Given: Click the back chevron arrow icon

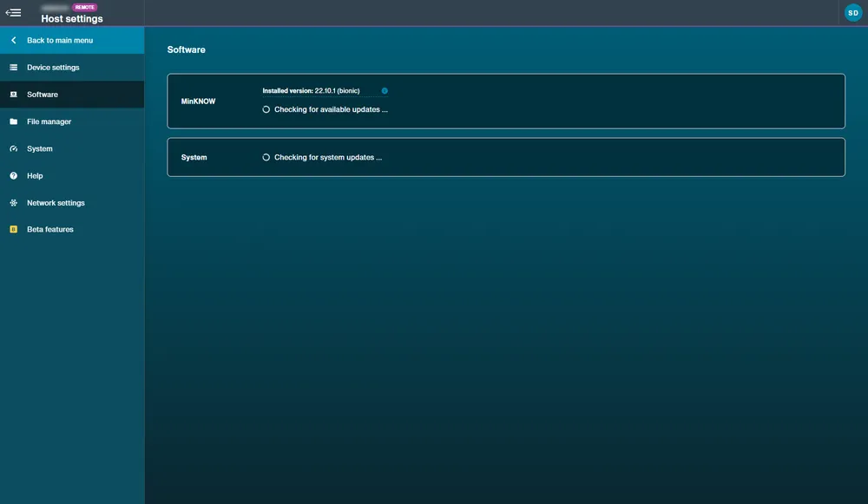Looking at the screenshot, I should click(x=13, y=41).
